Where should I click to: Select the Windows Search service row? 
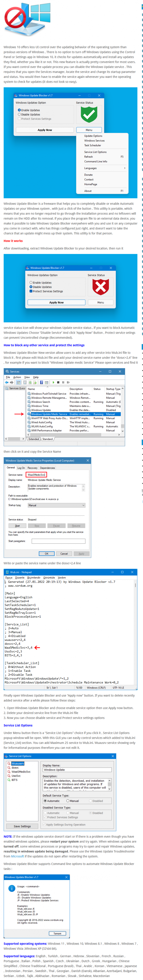(x=74, y=402)
